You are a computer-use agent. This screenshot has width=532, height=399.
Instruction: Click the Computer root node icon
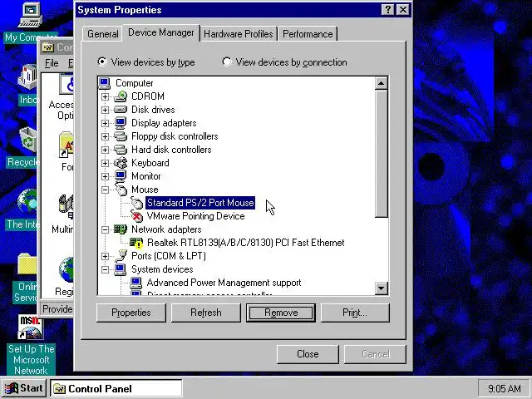pos(105,83)
